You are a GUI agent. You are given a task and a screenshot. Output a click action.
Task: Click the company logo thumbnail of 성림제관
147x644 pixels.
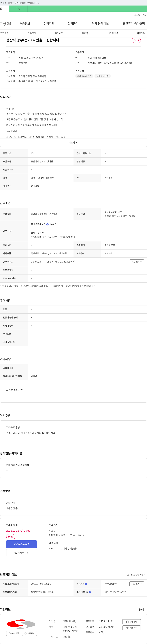tap(21, 624)
